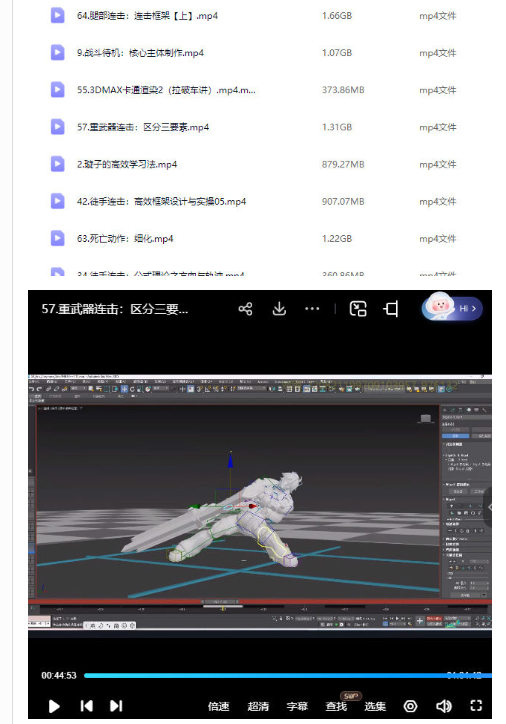Mute the video with the speaker icon
The width and height of the screenshot is (506, 724).
(444, 706)
